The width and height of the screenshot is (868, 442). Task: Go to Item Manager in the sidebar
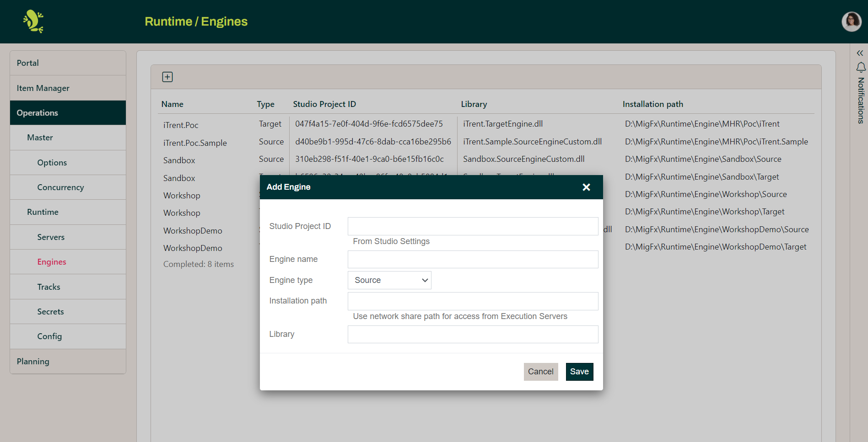43,88
